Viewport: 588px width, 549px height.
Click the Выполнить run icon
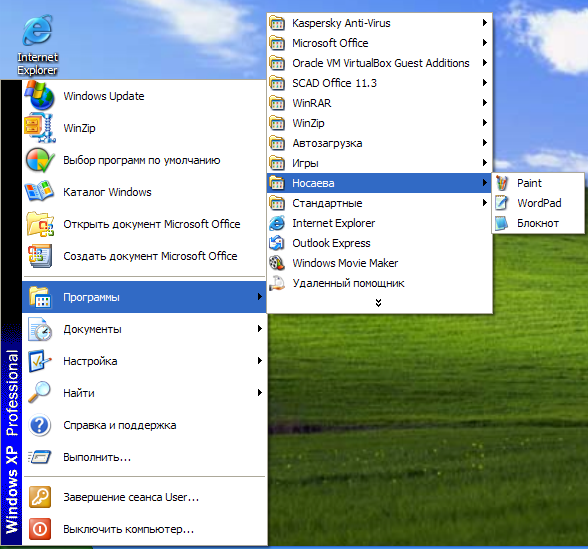click(x=40, y=457)
